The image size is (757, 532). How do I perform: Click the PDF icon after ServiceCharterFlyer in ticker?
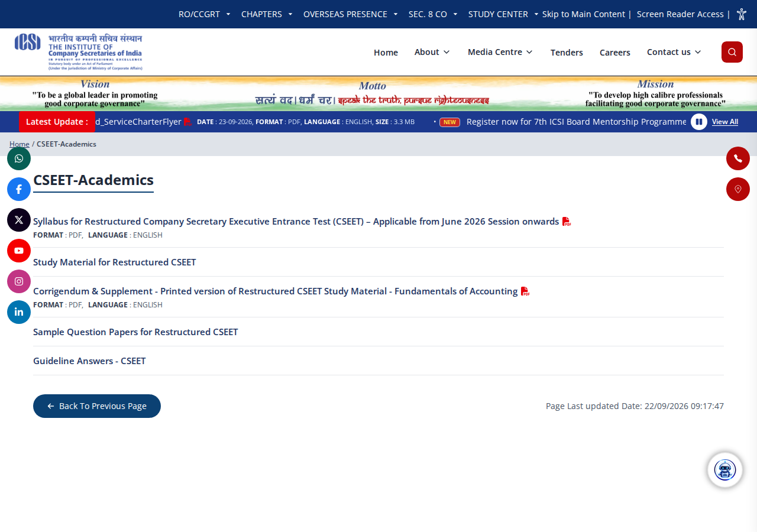[187, 122]
